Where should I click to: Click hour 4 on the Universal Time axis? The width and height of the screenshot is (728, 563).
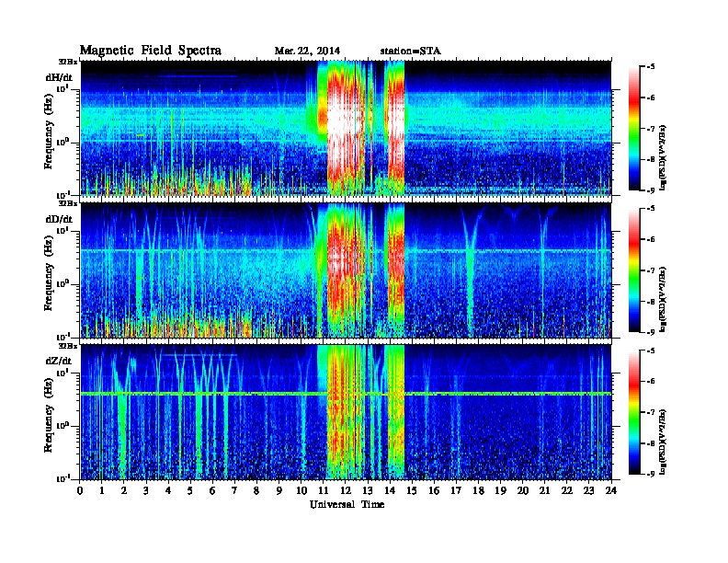click(168, 490)
